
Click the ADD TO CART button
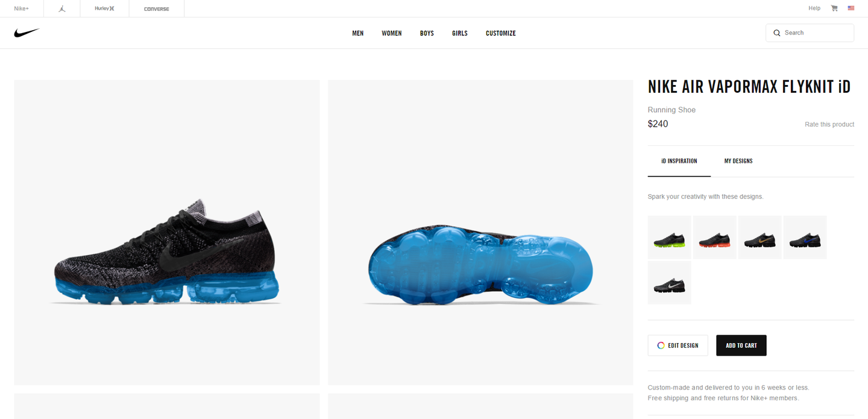coord(741,345)
